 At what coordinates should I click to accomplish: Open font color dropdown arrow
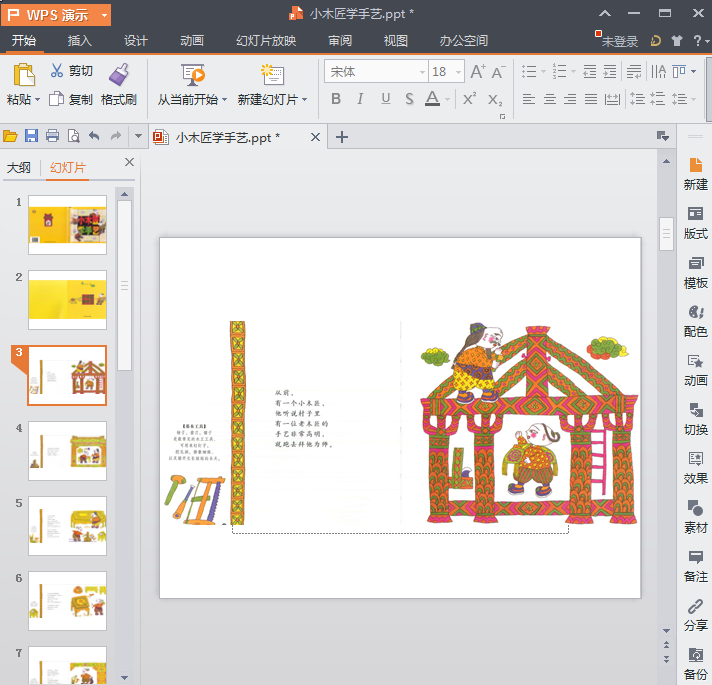click(447, 99)
